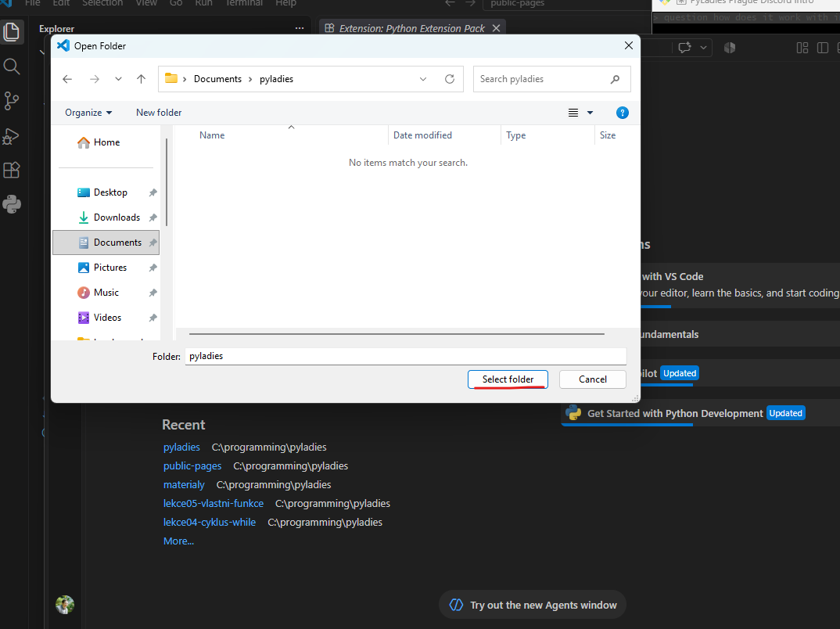Open recent materialy folder link
840x629 pixels.
click(x=184, y=484)
